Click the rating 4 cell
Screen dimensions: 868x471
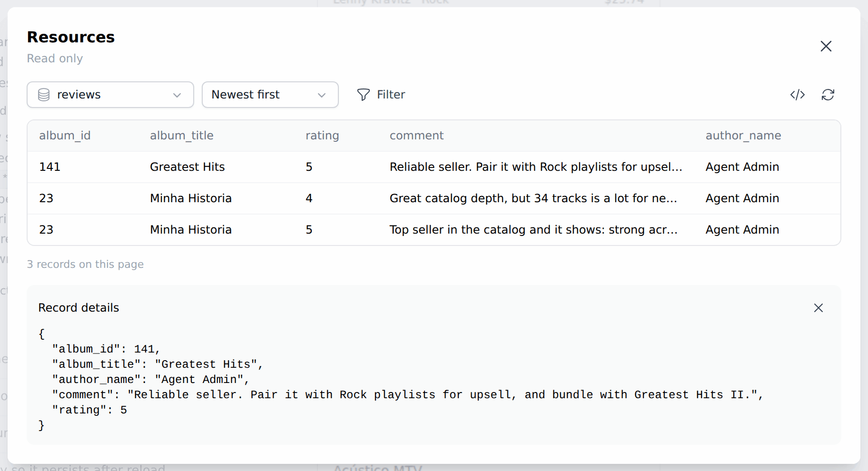pyautogui.click(x=309, y=198)
